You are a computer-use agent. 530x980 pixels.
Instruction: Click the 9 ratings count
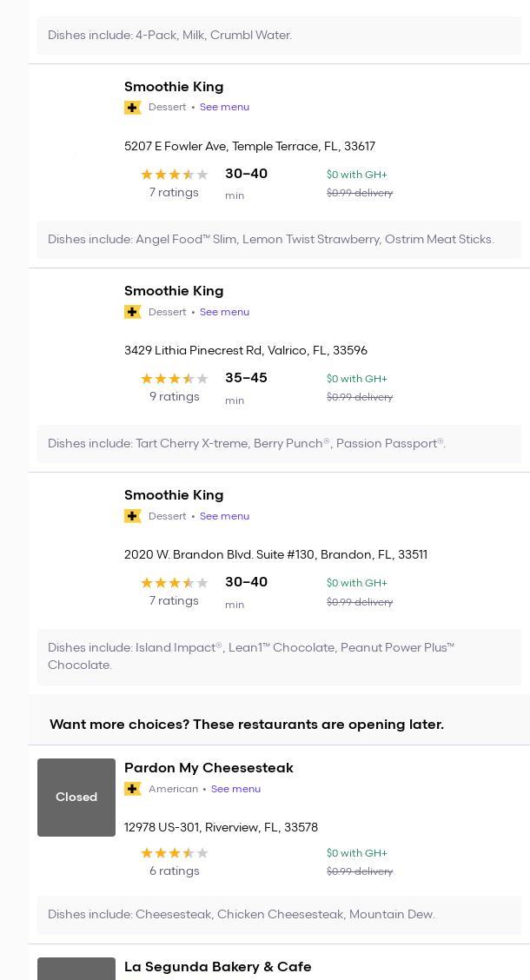pyautogui.click(x=174, y=397)
